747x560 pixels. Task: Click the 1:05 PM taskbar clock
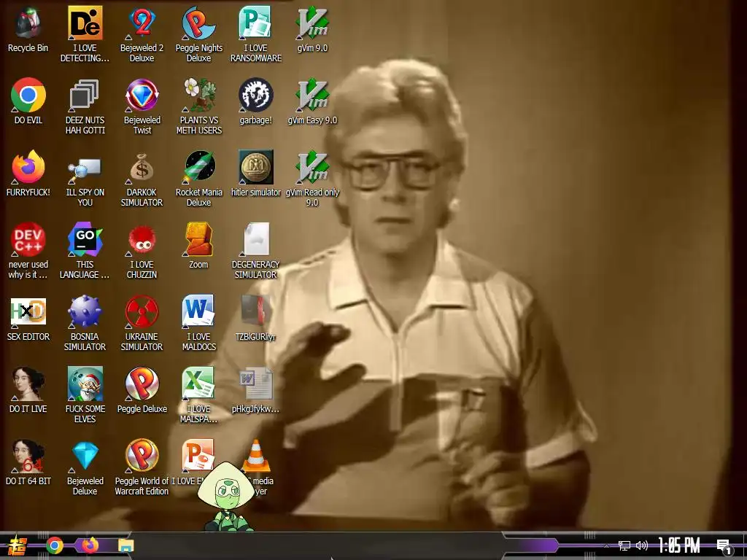coord(679,545)
